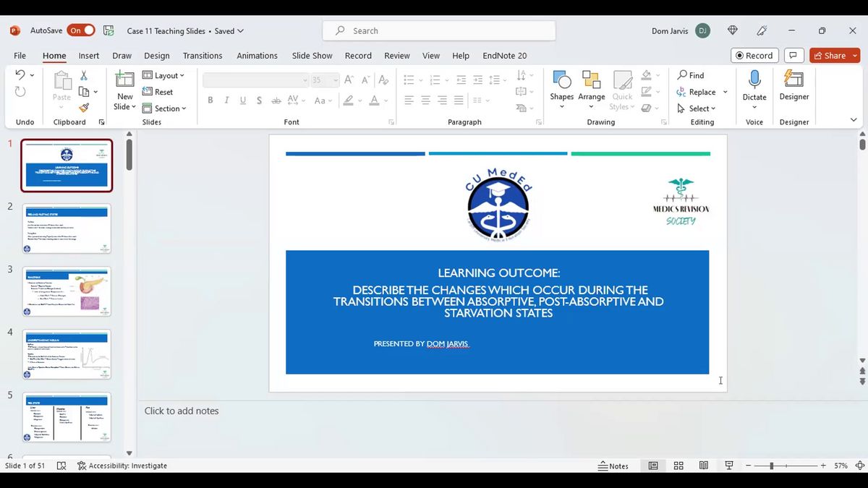
Task: Open the Font dialog launcher
Action: [x=391, y=122]
